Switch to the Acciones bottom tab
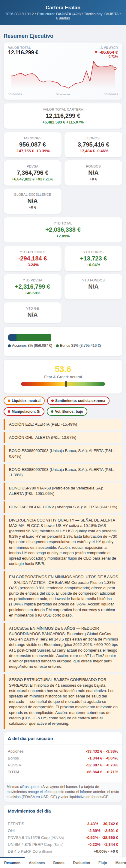 tap(37, 863)
